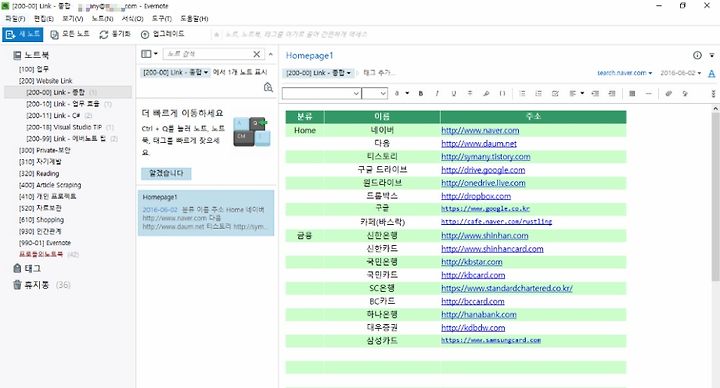Open the font color picker

click(401, 93)
